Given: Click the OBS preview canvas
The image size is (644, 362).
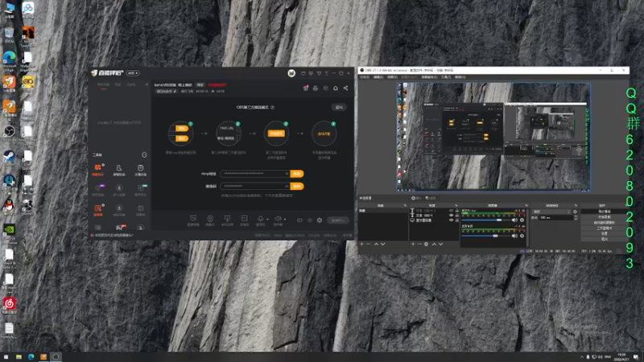Looking at the screenshot, I should pos(493,137).
